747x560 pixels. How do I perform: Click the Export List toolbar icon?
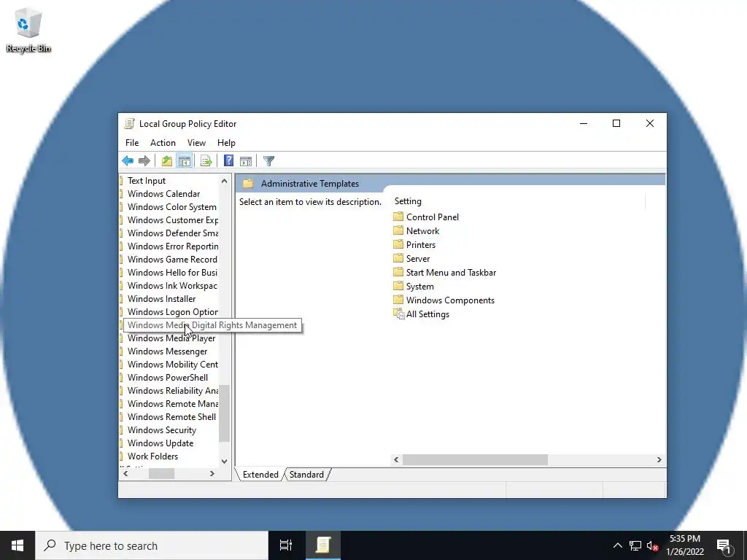(206, 161)
